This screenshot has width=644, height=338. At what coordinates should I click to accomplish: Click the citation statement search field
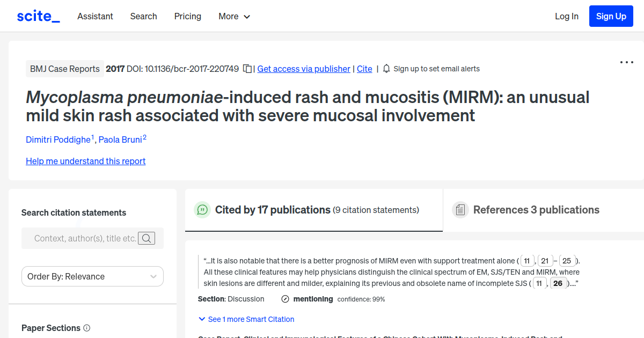tap(86, 238)
